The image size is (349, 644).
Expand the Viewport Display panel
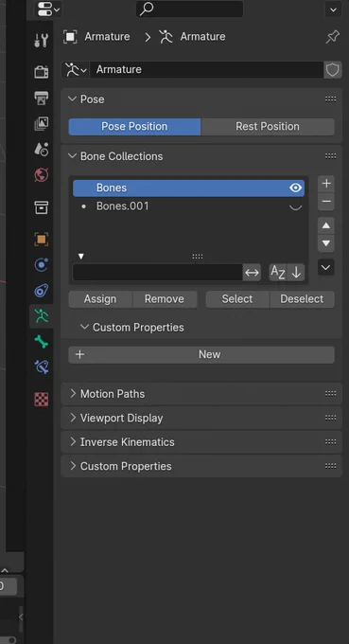click(x=73, y=418)
